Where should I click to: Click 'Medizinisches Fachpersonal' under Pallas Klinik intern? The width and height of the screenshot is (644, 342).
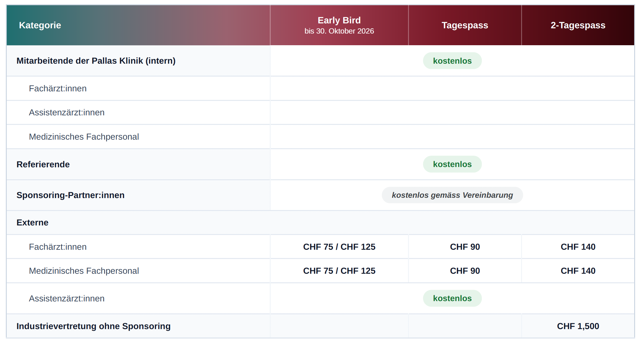click(x=84, y=137)
